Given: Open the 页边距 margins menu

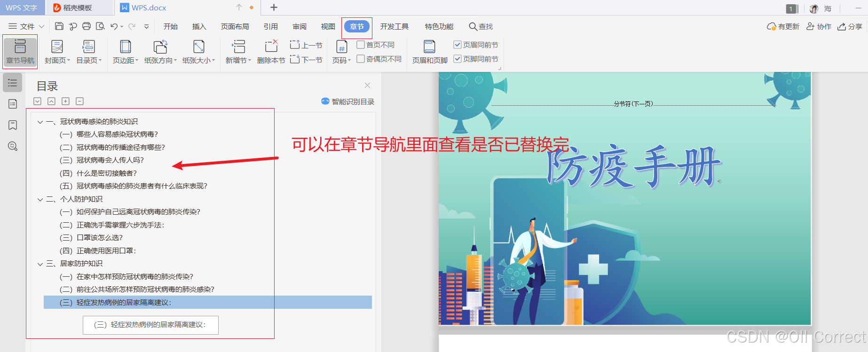Looking at the screenshot, I should click(125, 52).
